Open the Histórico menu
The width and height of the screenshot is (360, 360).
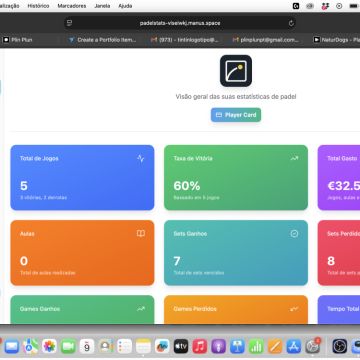38,6
